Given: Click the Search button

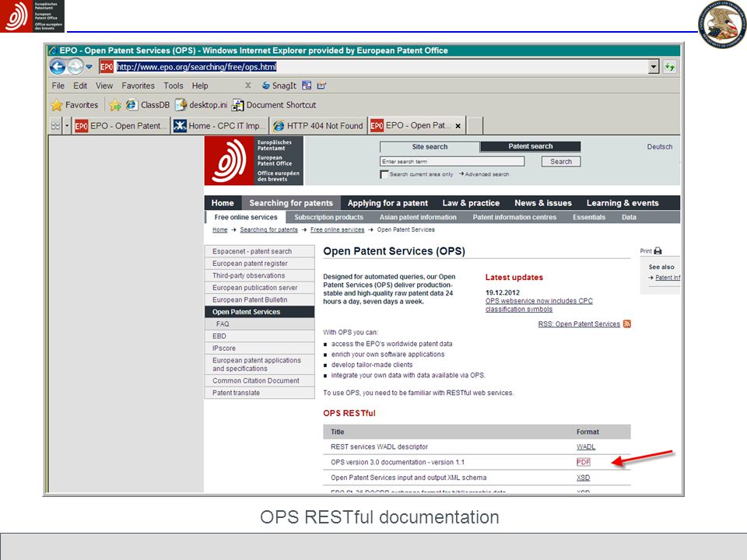Looking at the screenshot, I should click(561, 162).
